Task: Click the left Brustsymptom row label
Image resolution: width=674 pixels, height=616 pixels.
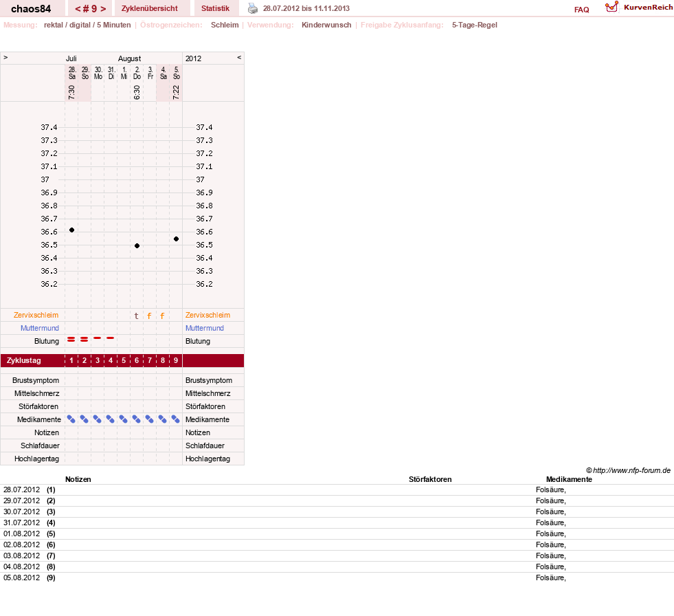Action: 36,380
